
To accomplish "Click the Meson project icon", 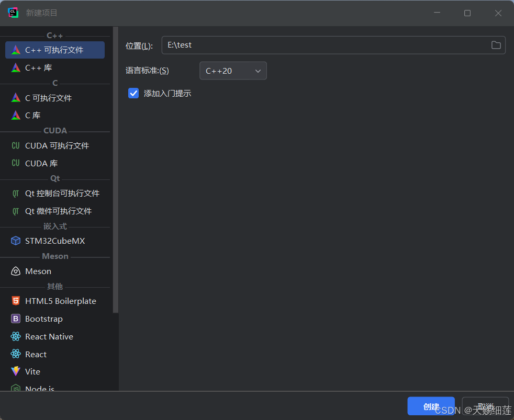I will [x=16, y=271].
